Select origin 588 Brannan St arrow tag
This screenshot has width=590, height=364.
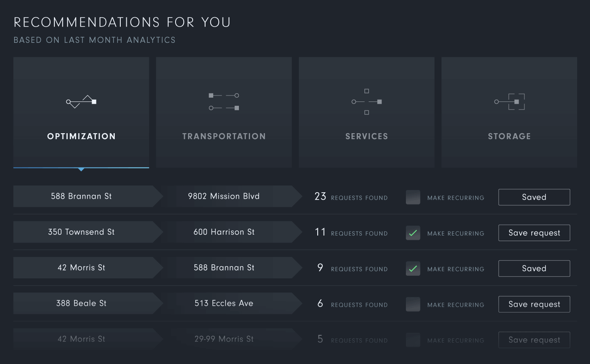tap(88, 196)
